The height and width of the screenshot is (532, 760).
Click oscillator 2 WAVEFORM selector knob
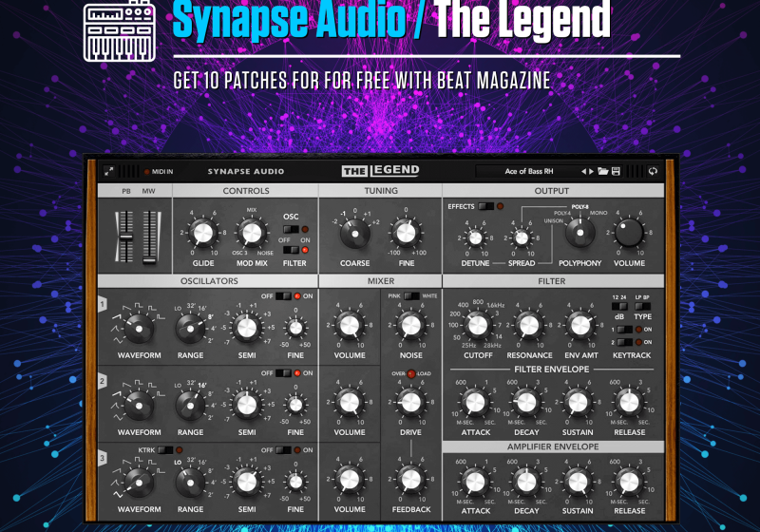point(139,406)
